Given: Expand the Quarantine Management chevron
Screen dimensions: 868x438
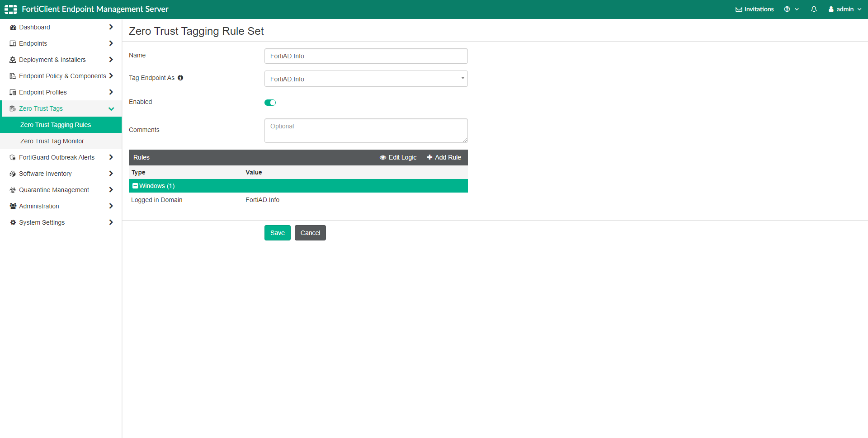Looking at the screenshot, I should (x=111, y=190).
